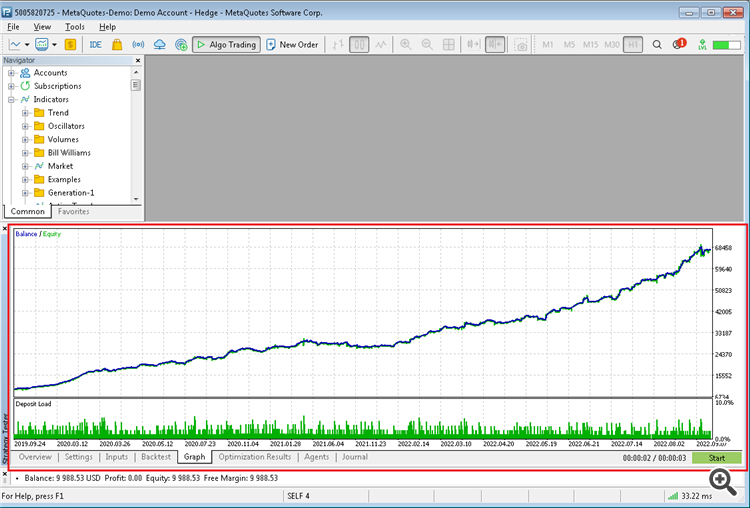Image resolution: width=750 pixels, height=508 pixels.
Task: Open the Inputs tab
Action: pyautogui.click(x=116, y=457)
